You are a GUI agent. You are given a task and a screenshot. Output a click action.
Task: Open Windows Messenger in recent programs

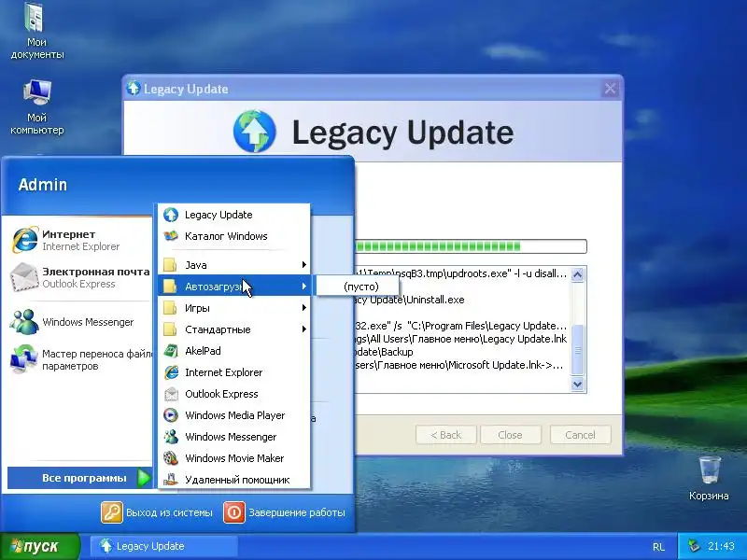pyautogui.click(x=79, y=322)
